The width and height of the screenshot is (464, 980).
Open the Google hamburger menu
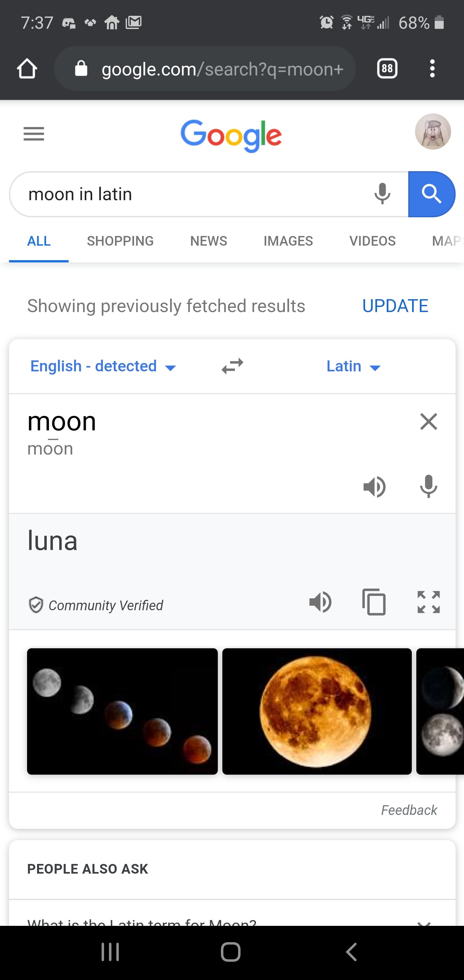(34, 134)
